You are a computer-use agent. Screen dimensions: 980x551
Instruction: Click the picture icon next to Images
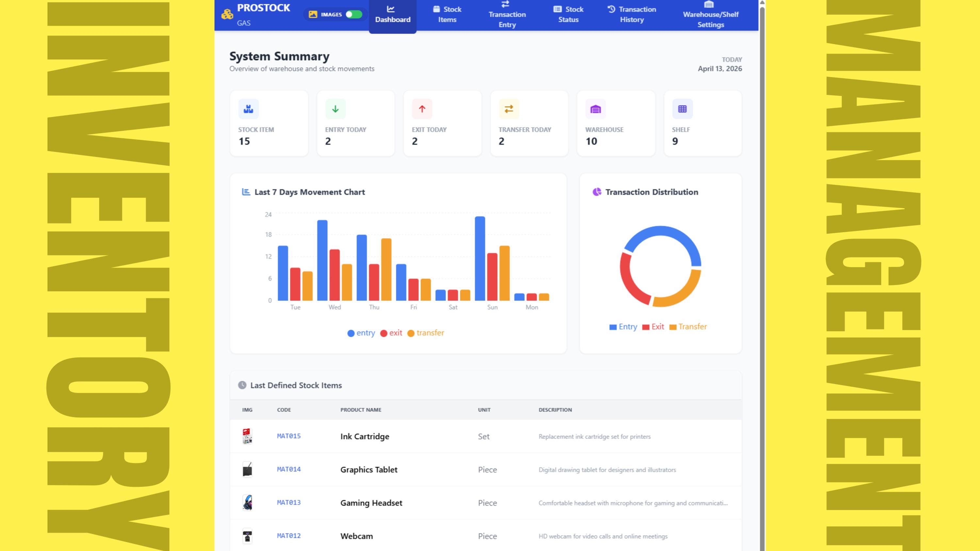coord(313,14)
